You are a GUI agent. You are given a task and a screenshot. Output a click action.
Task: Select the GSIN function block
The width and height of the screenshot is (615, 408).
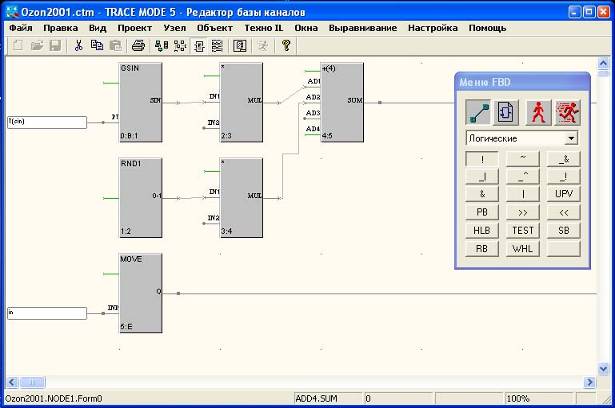pos(140,102)
